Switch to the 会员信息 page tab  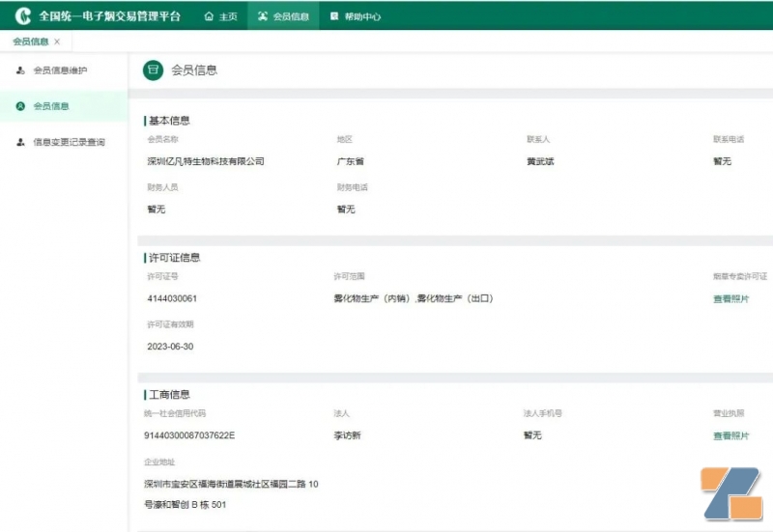(31, 42)
